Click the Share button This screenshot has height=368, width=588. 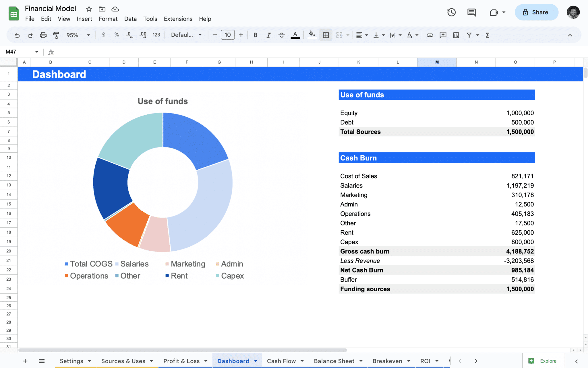click(536, 12)
